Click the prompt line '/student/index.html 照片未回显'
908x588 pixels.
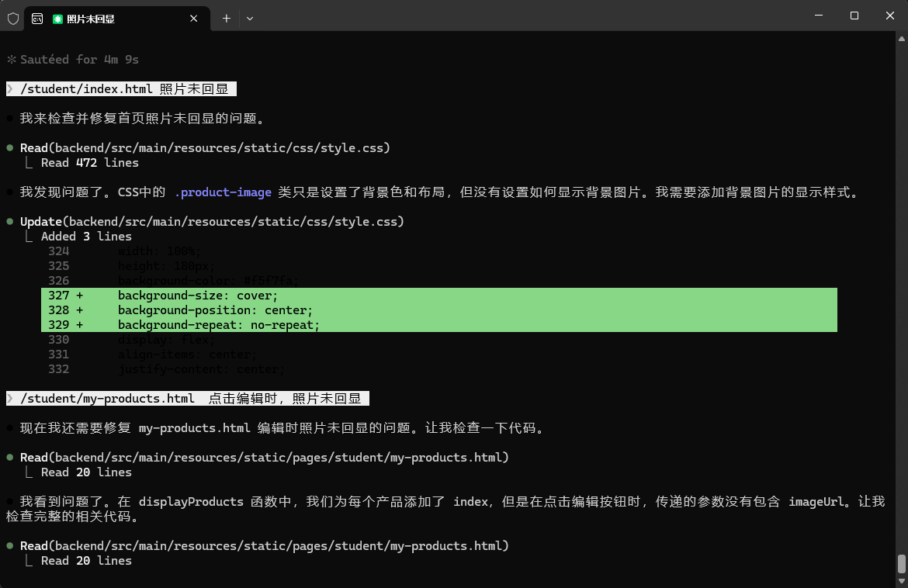point(122,88)
